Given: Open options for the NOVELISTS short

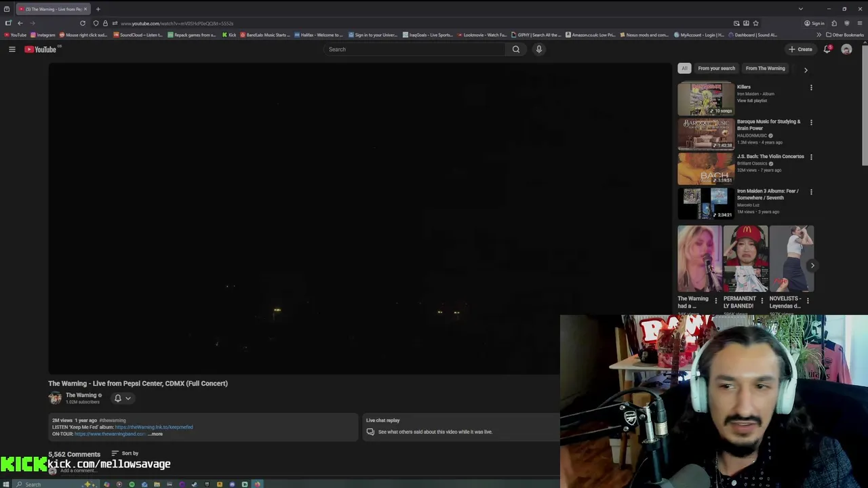Looking at the screenshot, I should tap(808, 300).
